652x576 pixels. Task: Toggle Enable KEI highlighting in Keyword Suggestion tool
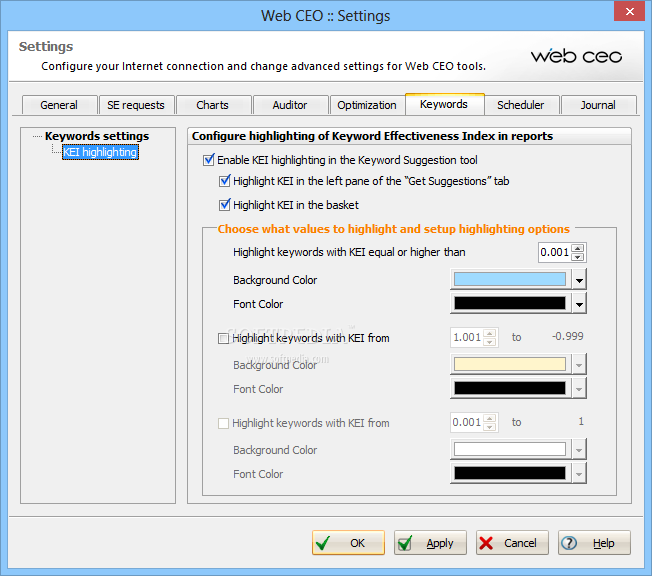pyautogui.click(x=209, y=160)
